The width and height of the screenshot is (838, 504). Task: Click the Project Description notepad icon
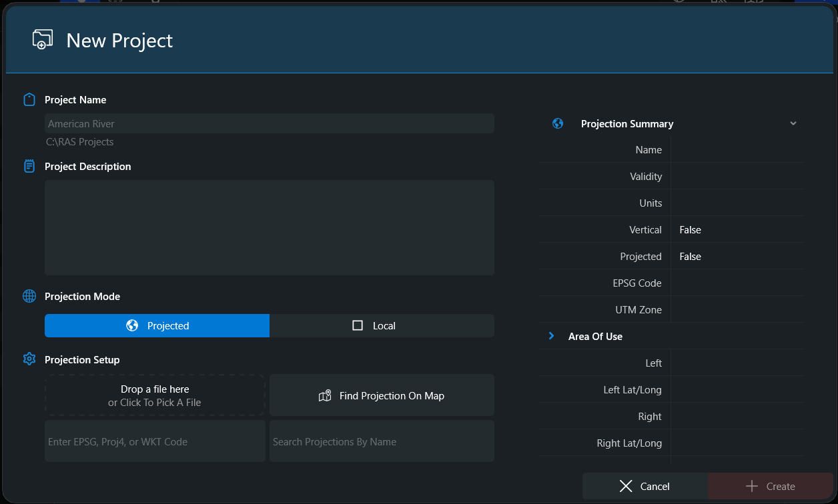[29, 167]
